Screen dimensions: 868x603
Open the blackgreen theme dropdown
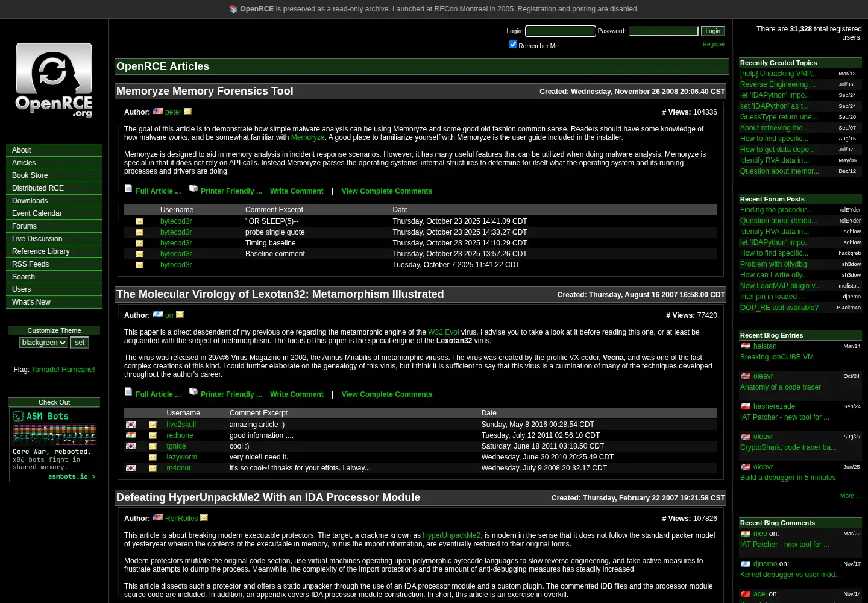[x=43, y=343]
